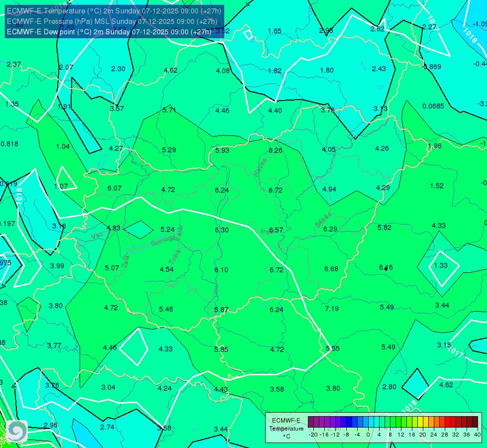
Task: Click the 6.57 value near Pest
Action: point(276,230)
